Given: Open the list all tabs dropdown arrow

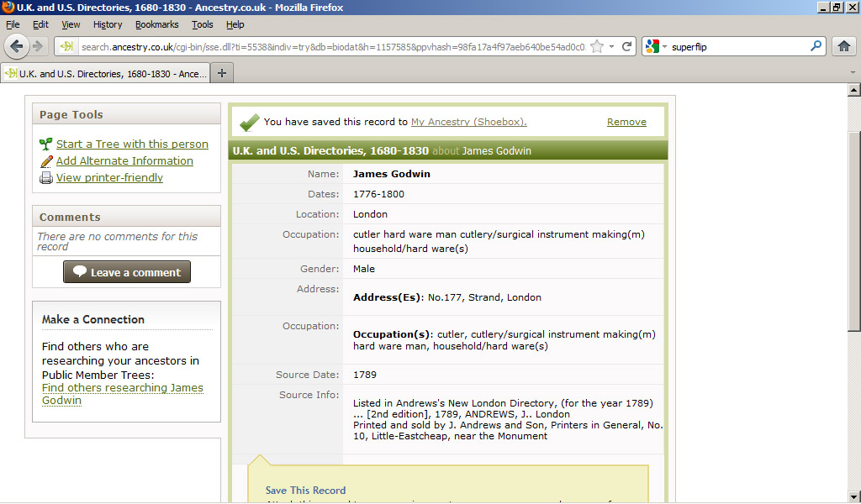Looking at the screenshot, I should coord(853,72).
